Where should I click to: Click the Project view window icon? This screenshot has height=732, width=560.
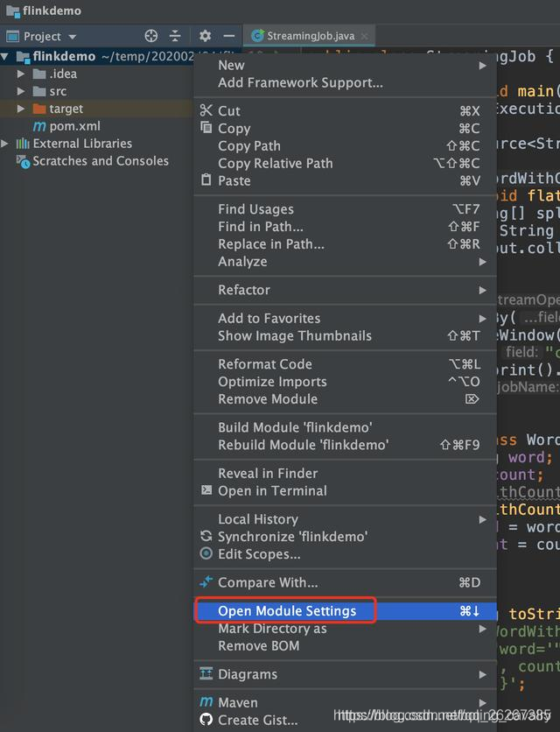[12, 36]
